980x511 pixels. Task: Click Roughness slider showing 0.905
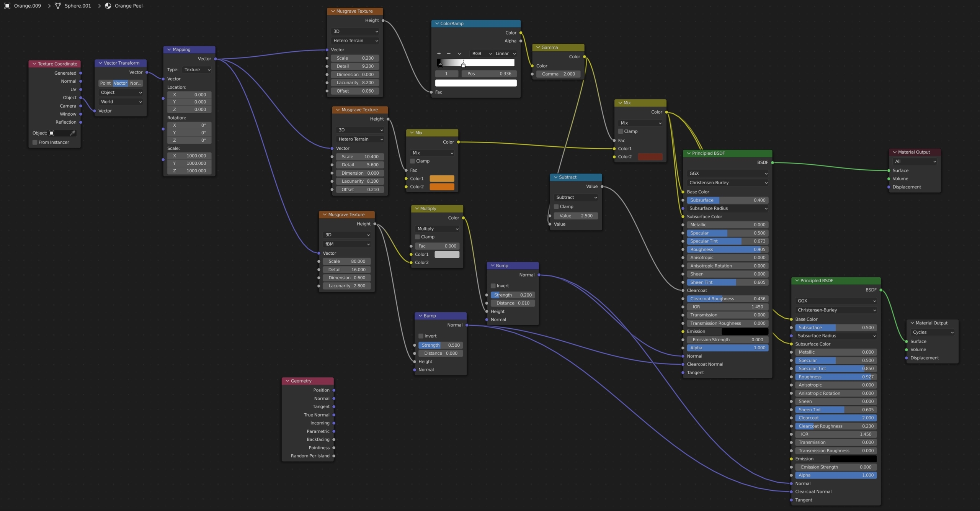(727, 250)
